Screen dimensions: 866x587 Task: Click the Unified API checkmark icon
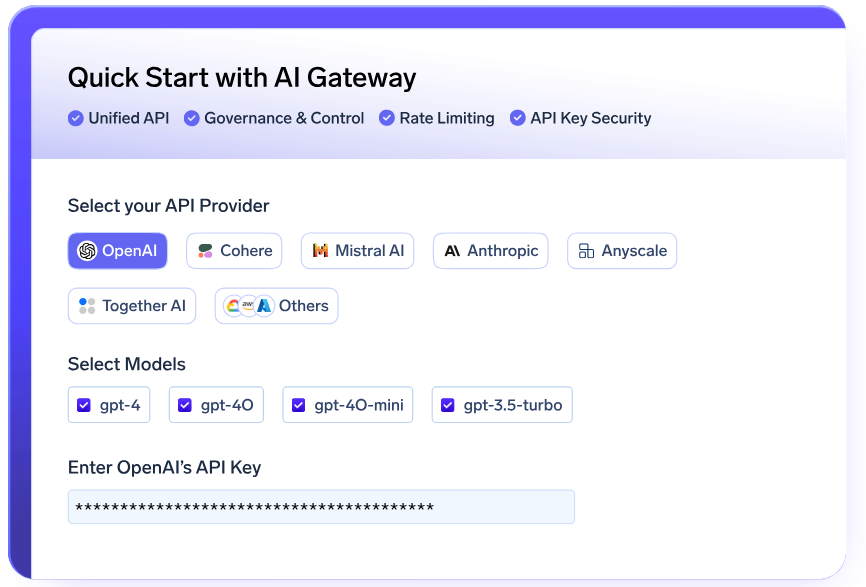coord(76,118)
